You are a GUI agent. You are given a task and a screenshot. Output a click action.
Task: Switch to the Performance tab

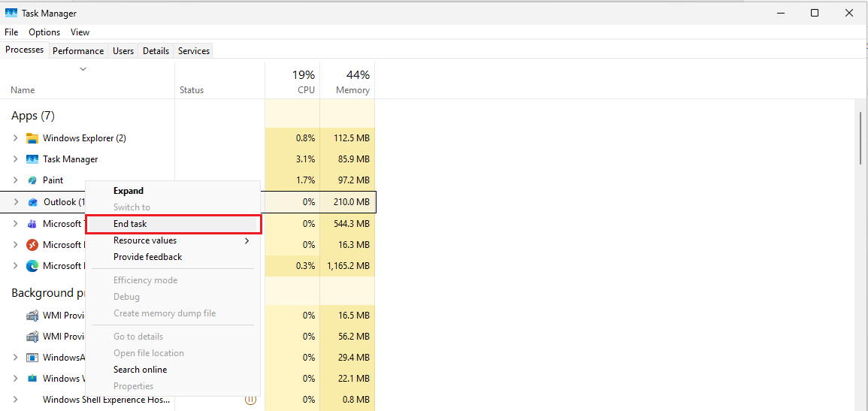click(78, 51)
